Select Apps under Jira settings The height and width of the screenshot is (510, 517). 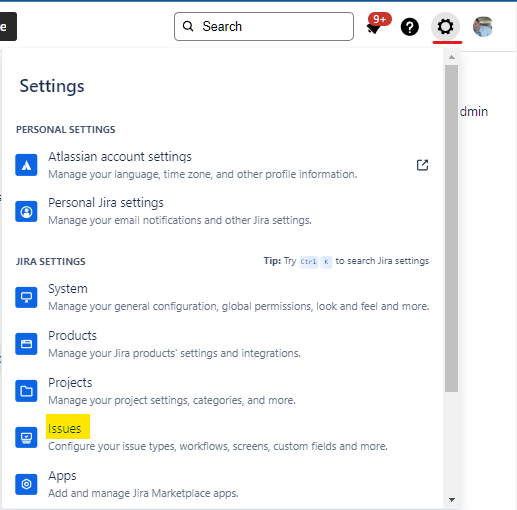pos(62,476)
